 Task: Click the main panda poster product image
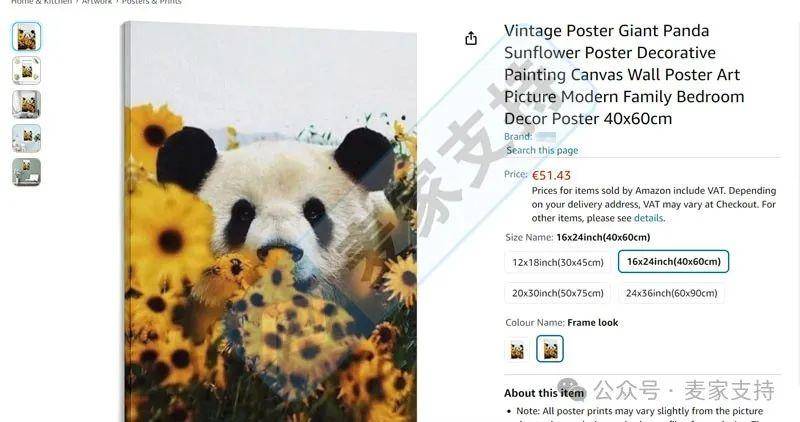coord(270,222)
